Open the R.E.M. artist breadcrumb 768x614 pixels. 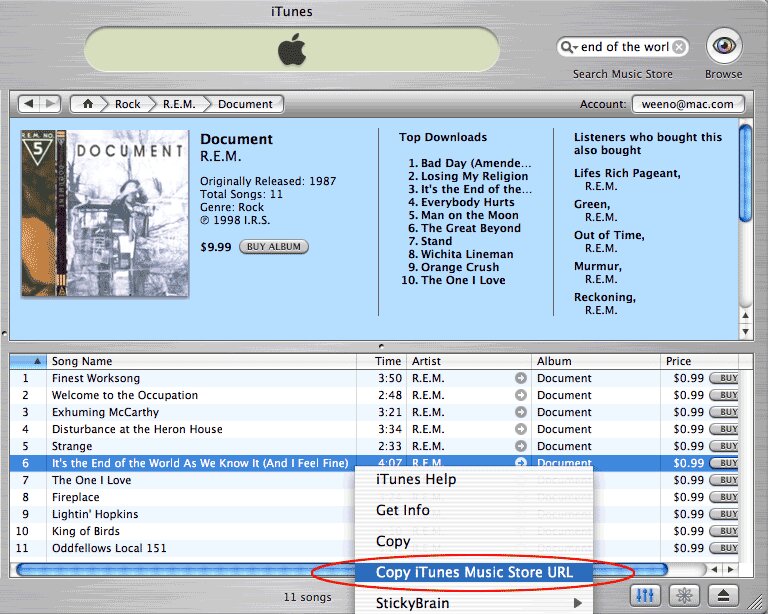[179, 104]
